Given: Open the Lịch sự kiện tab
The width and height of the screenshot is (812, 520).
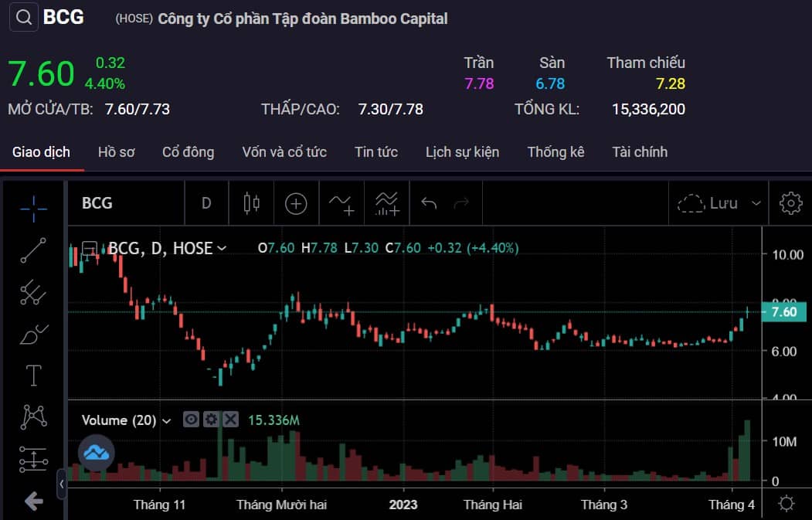Looking at the screenshot, I should click(463, 152).
